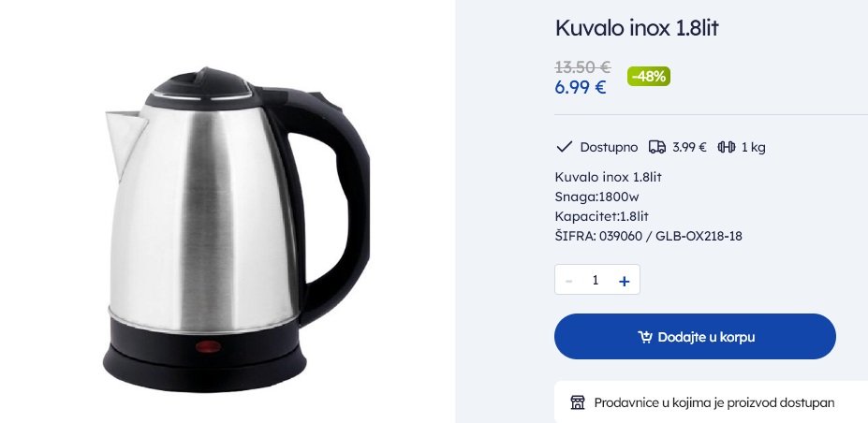Click the delivery truck shipping icon
This screenshot has width=868, height=423.
657,147
